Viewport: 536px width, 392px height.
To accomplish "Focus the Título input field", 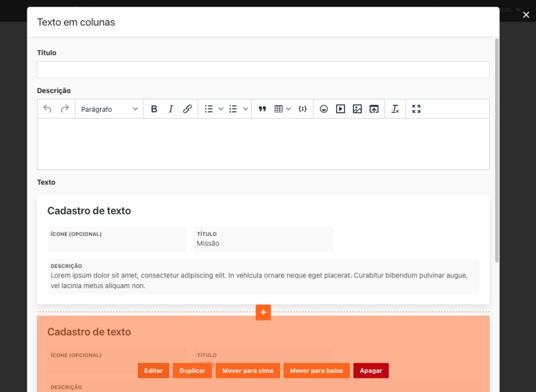I will click(x=263, y=70).
